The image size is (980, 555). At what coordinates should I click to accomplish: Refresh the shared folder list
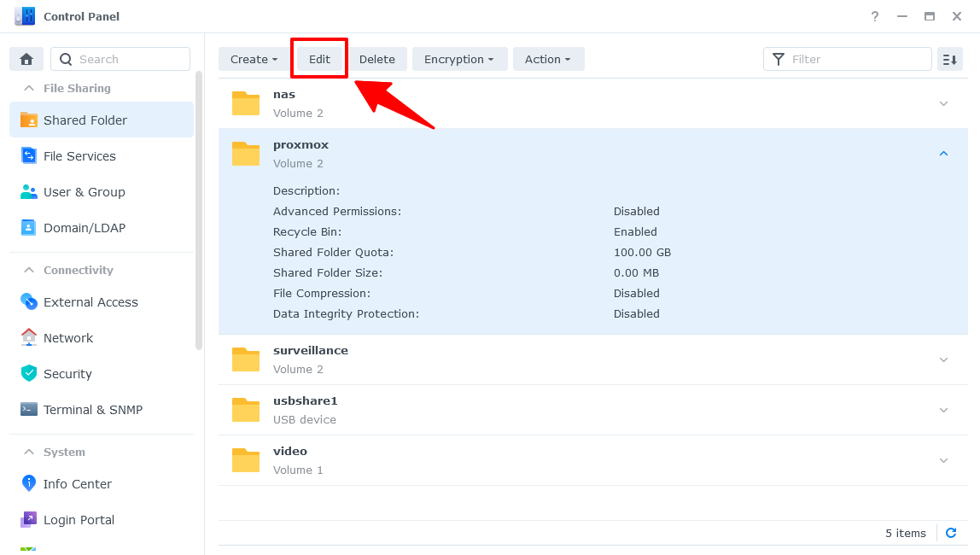[951, 533]
